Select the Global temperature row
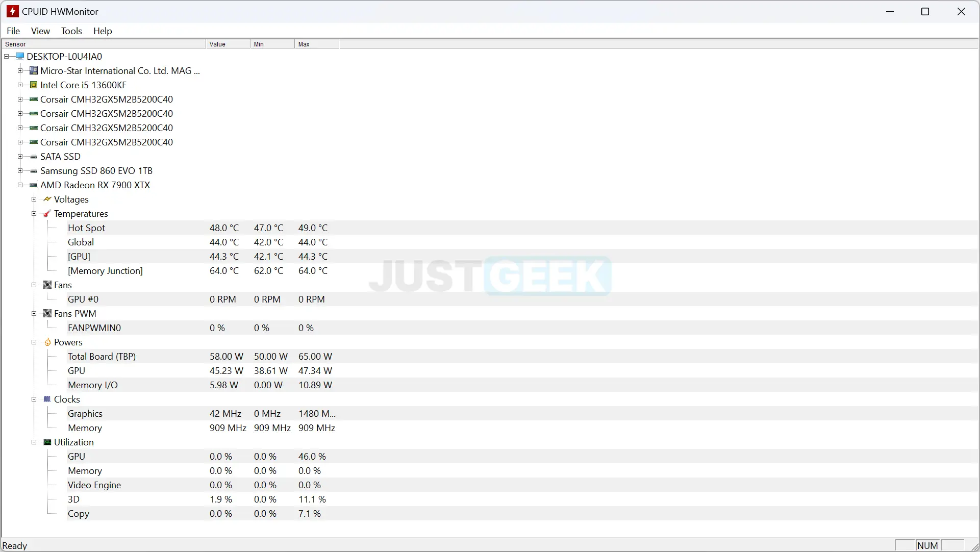The image size is (980, 552). [522, 242]
